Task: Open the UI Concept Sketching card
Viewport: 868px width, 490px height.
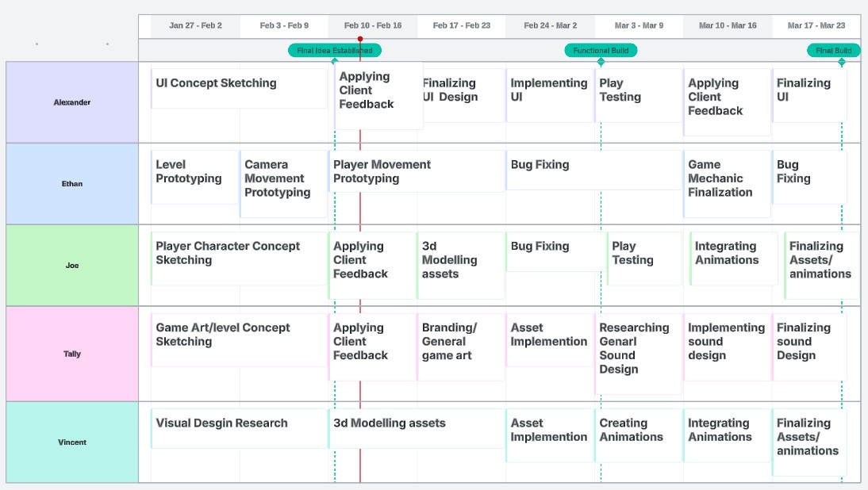Action: pyautogui.click(x=238, y=88)
